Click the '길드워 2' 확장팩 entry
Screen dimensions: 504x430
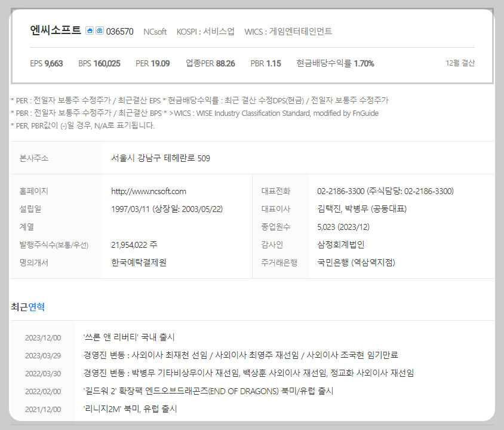208,391
